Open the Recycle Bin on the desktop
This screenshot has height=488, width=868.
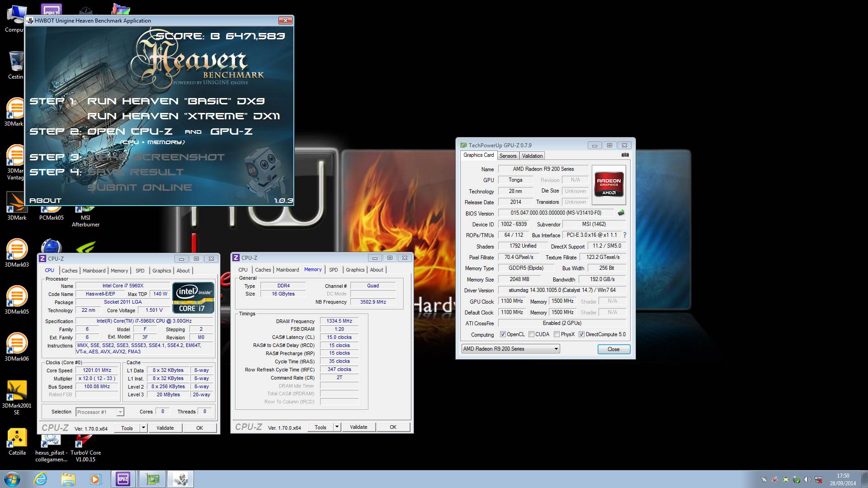pyautogui.click(x=16, y=65)
